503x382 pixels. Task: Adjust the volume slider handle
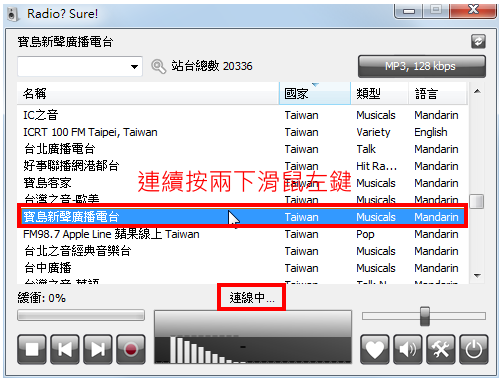point(425,316)
